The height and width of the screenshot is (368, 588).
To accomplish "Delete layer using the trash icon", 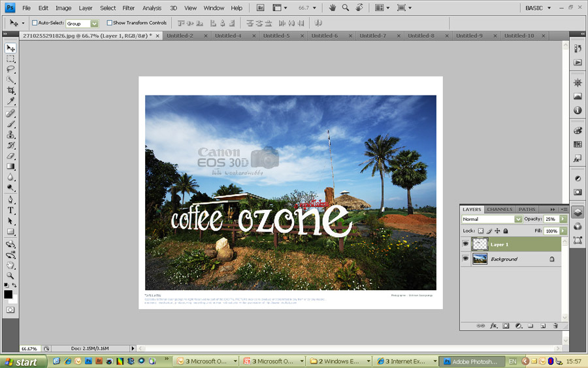I will (555, 325).
